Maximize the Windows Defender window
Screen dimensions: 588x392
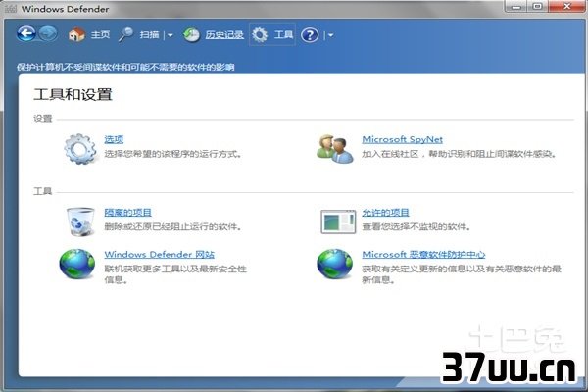click(x=537, y=7)
